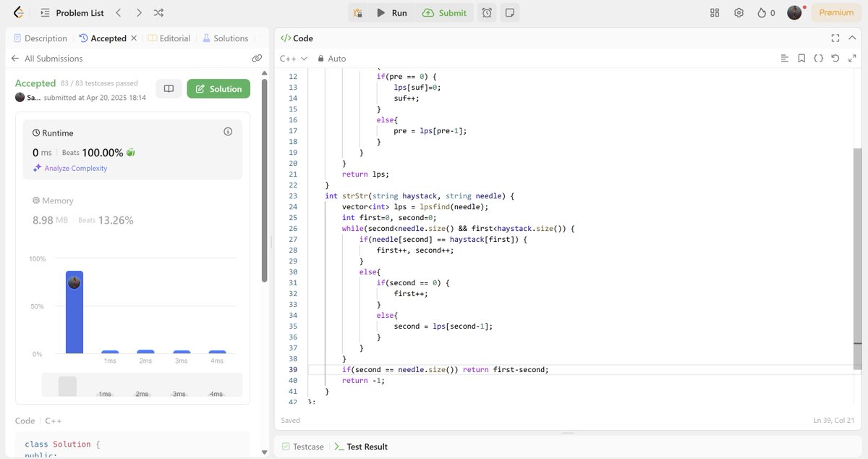Click the tallest runtime distribution bar

click(x=75, y=312)
